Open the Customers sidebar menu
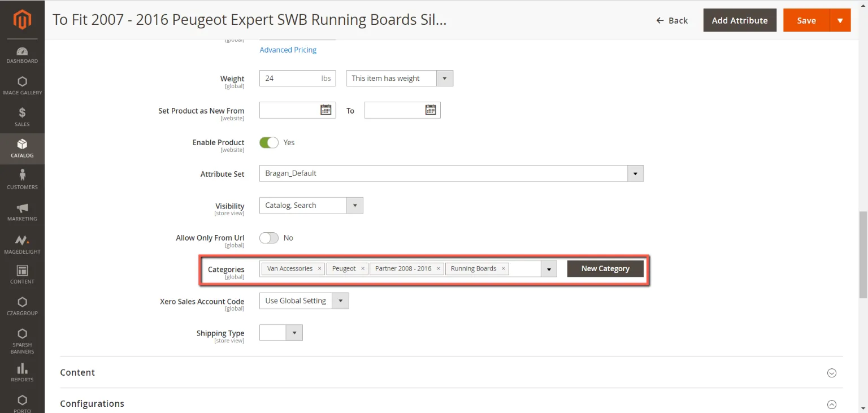 pos(22,180)
